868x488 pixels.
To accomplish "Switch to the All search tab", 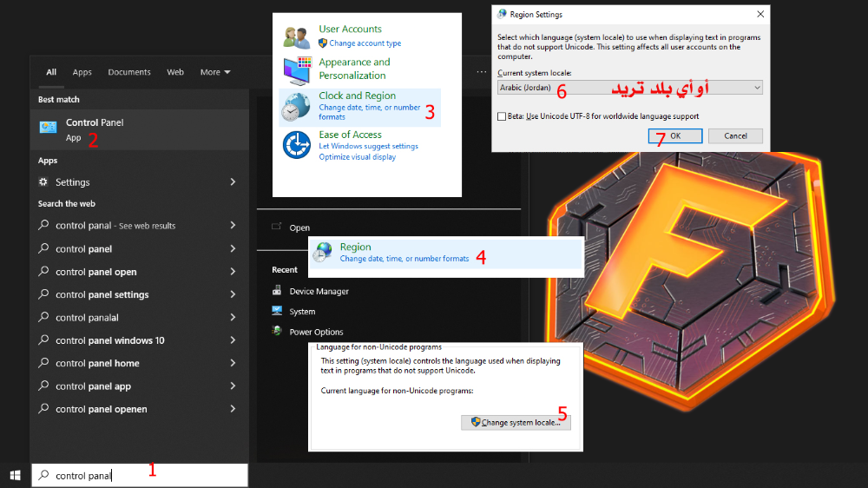I will click(51, 72).
